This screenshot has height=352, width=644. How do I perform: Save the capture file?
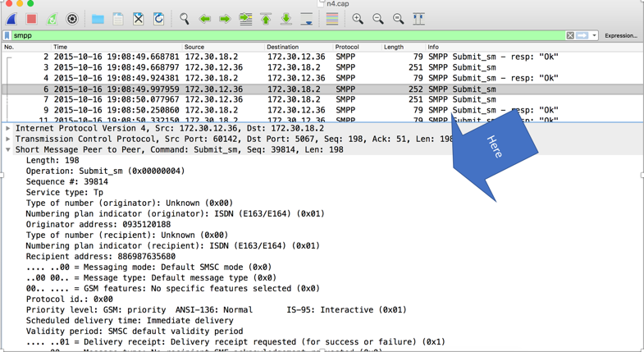pos(118,19)
